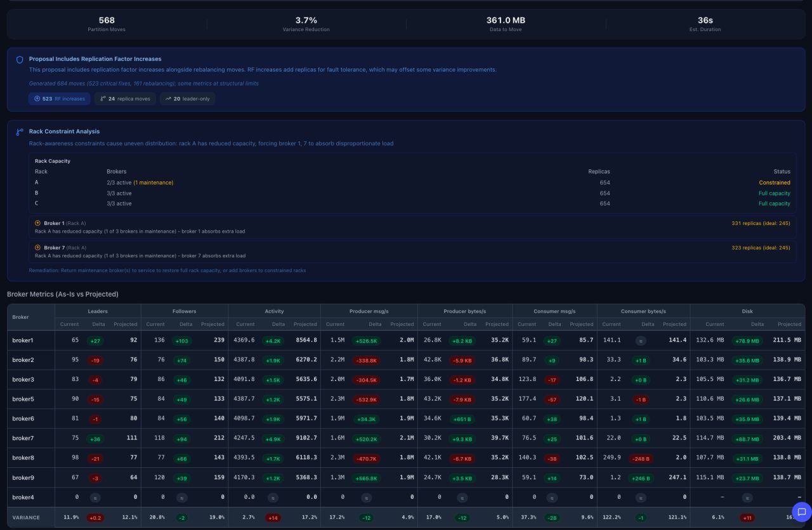Click the Leaders column group header
812x530 pixels.
[98, 311]
